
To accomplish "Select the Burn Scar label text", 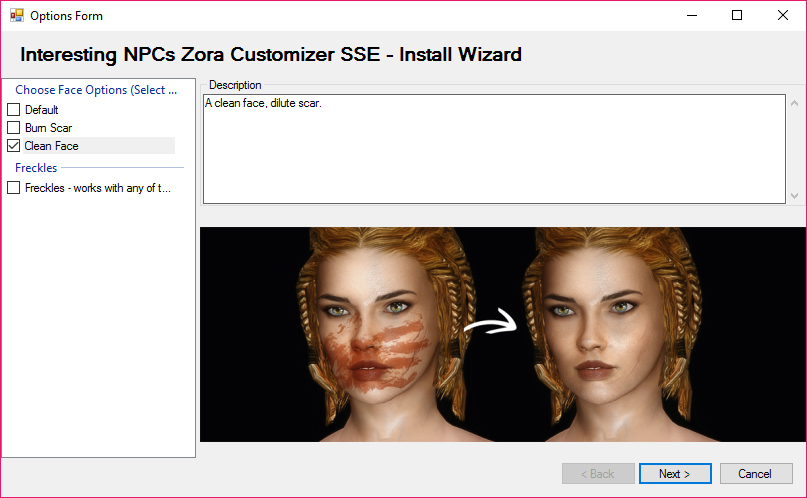I will tap(48, 128).
